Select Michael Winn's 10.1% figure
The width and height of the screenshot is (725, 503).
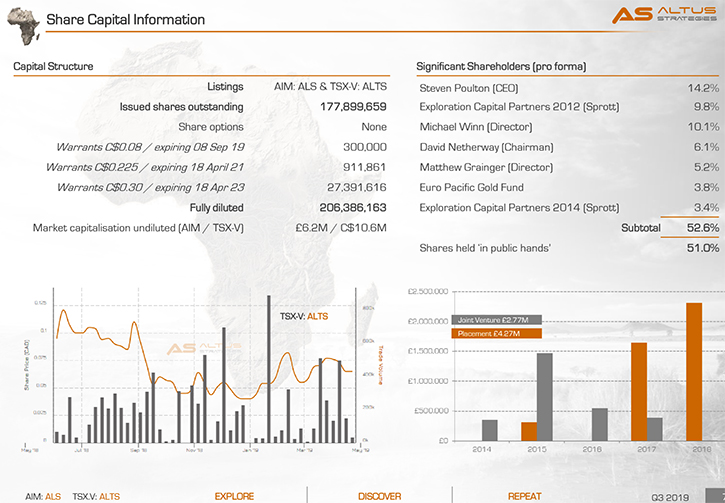[x=703, y=127]
